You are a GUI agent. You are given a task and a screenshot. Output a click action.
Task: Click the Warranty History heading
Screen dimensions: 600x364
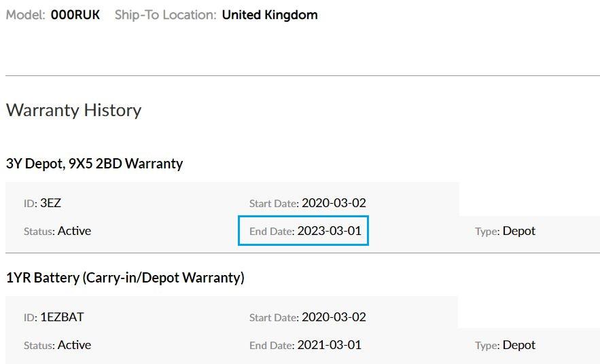pos(73,110)
